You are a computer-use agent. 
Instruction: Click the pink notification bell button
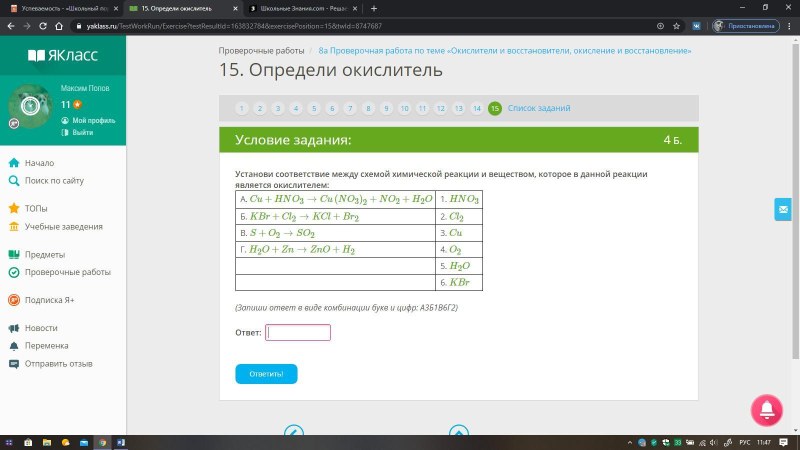[766, 408]
